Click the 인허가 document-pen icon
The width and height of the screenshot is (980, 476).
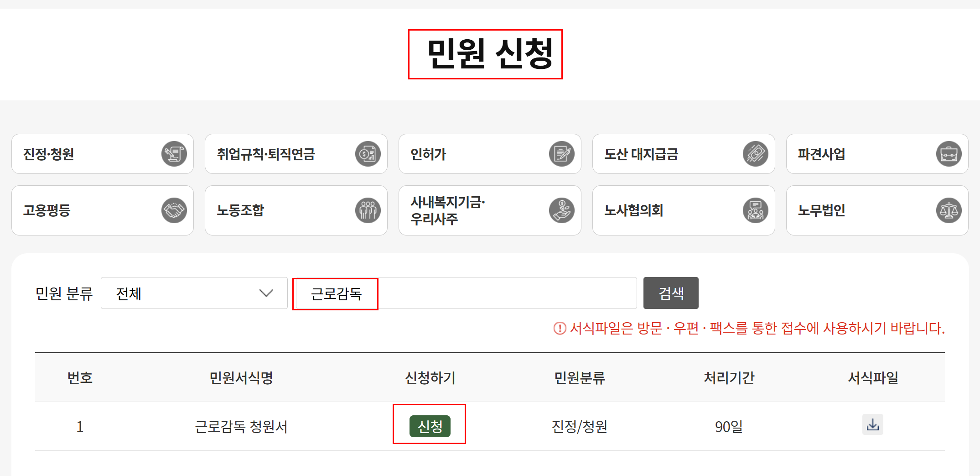pyautogui.click(x=561, y=154)
